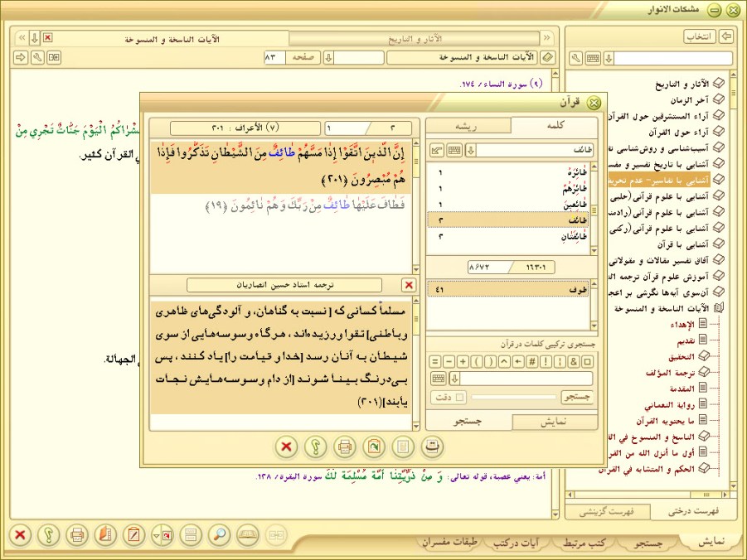Insert caret operator in combined search
The height and width of the screenshot is (560, 747).
(505, 361)
